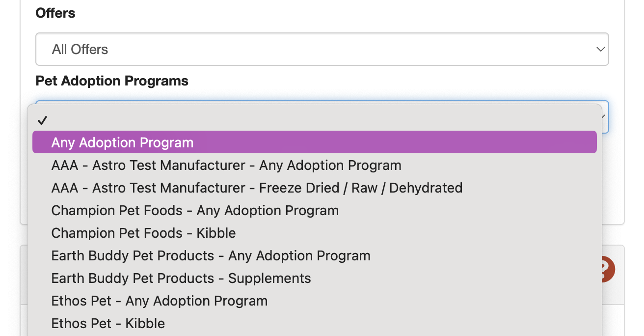The width and height of the screenshot is (644, 336).
Task: Choose Earth Buddy Pet Products - Any Adoption Program
Action: click(x=211, y=255)
